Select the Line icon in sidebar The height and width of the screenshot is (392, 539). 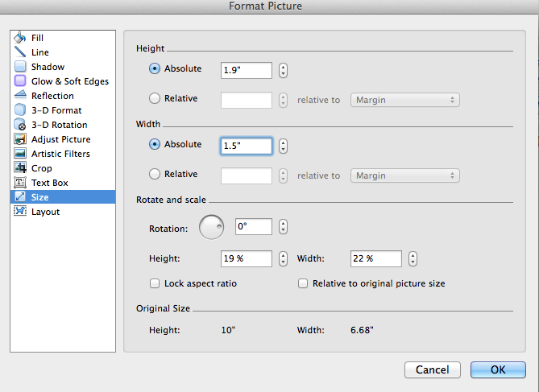20,52
